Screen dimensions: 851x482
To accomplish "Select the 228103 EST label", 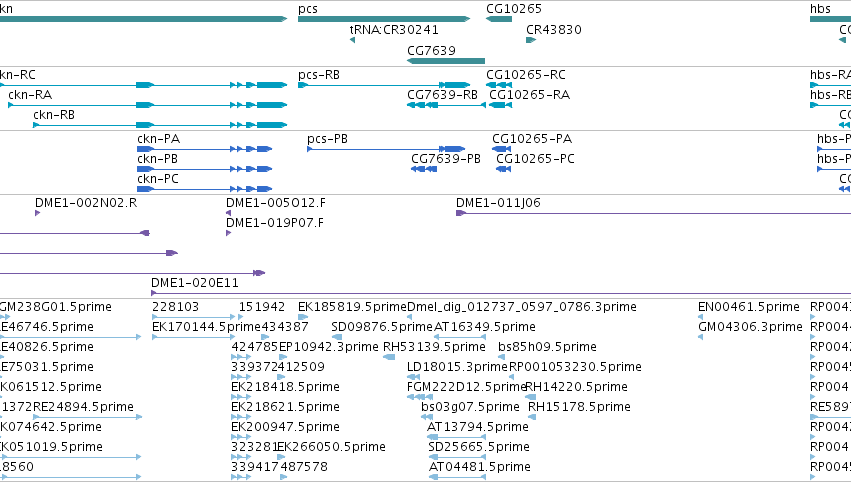I will pos(175,307).
